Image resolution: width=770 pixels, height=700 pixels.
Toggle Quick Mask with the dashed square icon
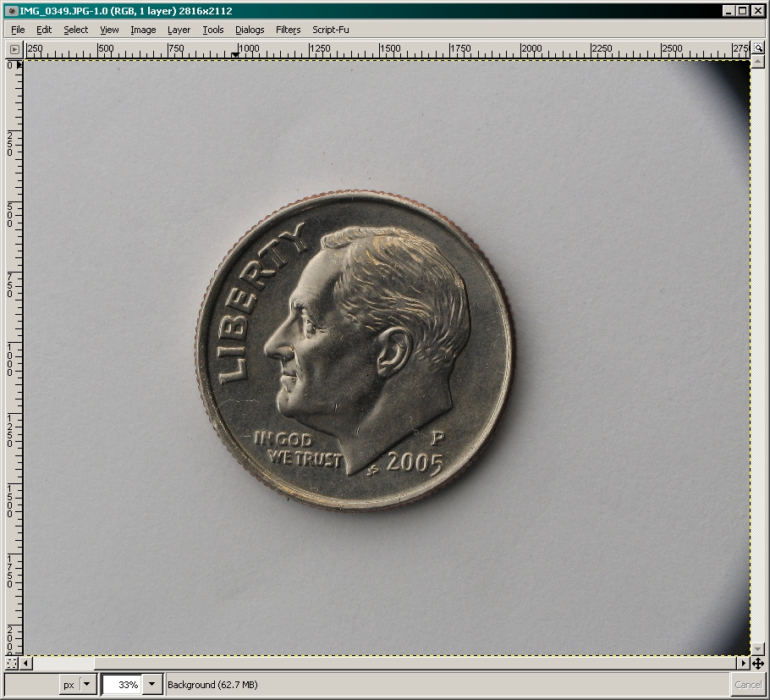12,664
